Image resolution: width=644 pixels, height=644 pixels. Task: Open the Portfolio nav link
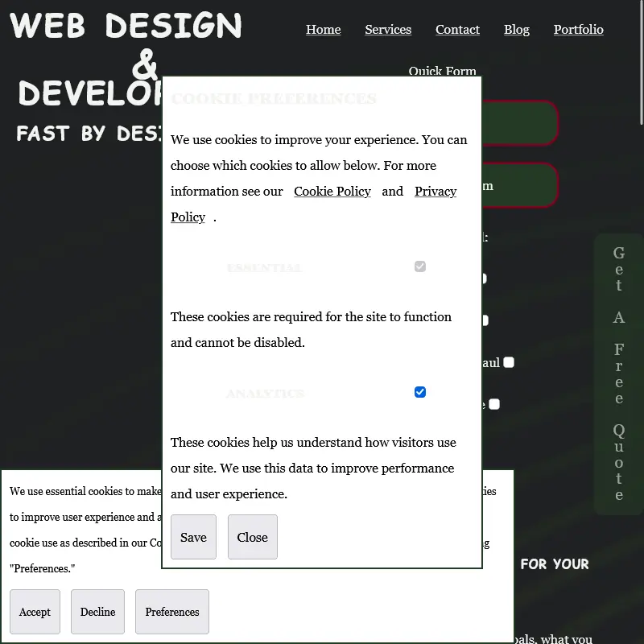point(578,30)
